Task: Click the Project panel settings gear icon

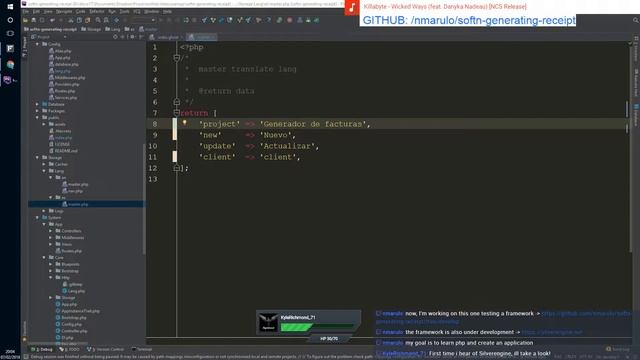Action: pos(132,37)
